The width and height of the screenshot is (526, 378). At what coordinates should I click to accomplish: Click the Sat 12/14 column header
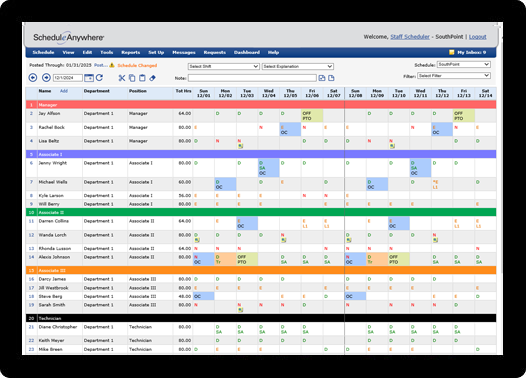coord(485,93)
